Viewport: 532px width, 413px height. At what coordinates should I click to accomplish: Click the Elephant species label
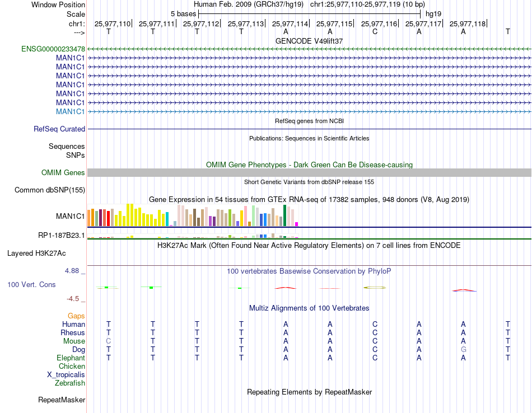coord(71,358)
